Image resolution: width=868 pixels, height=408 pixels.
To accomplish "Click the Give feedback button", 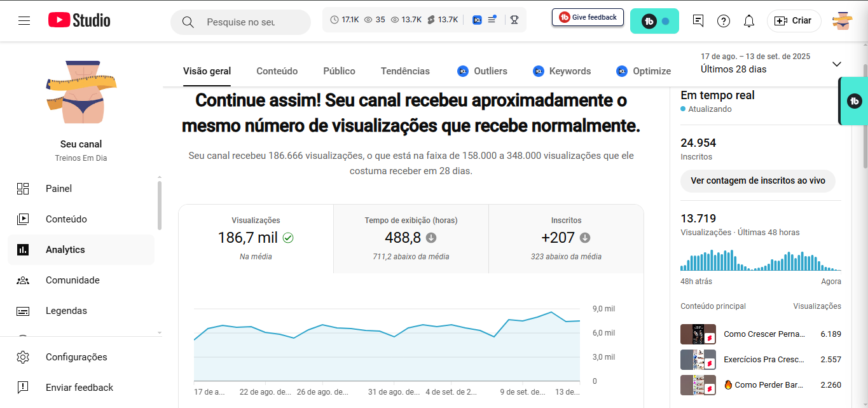I will [x=588, y=17].
